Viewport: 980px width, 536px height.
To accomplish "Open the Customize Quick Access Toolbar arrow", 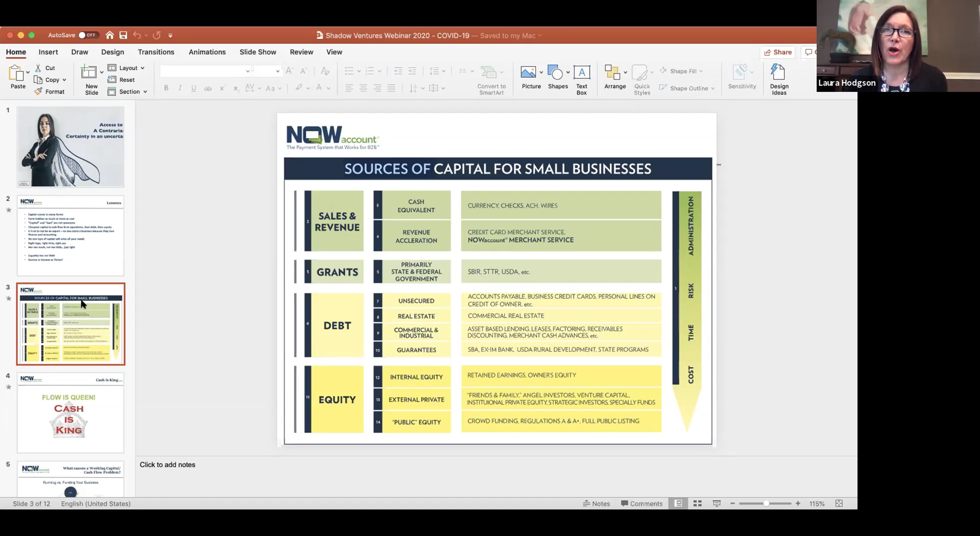I will coord(171,36).
